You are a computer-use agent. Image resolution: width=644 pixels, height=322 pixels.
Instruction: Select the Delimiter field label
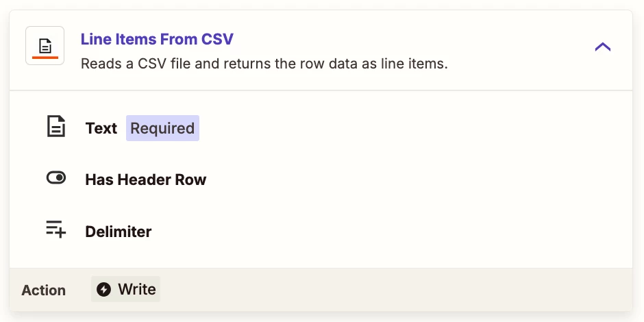[119, 232]
